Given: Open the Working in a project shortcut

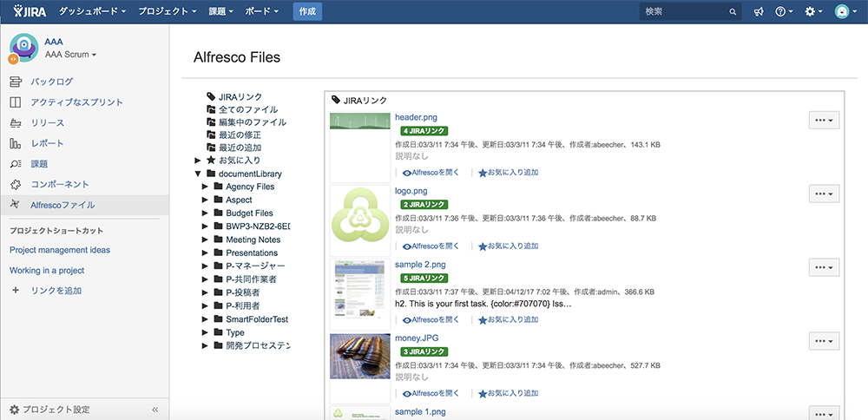Looking at the screenshot, I should point(47,270).
